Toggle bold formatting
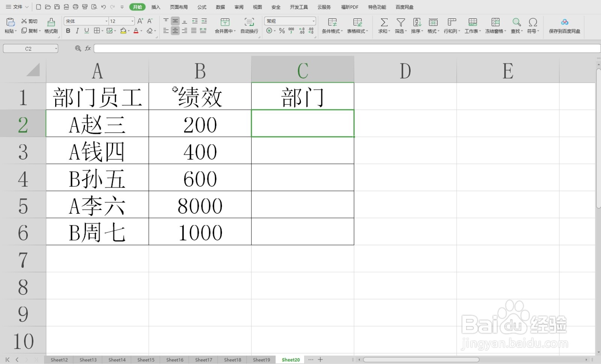 coord(68,31)
